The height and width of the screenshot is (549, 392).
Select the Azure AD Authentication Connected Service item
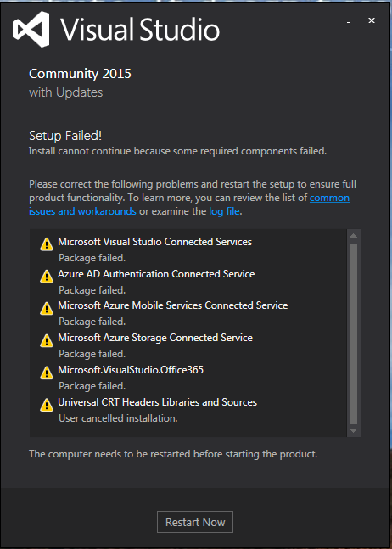[156, 274]
